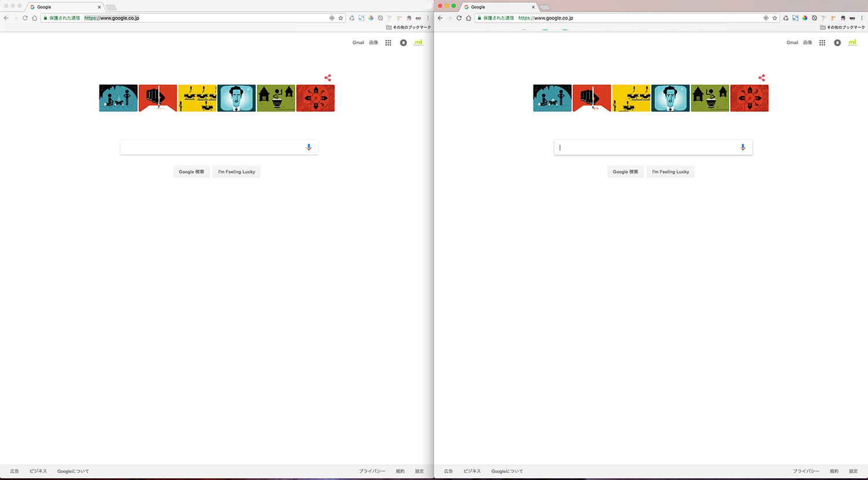Image resolution: width=868 pixels, height=480 pixels.
Task: Select the Google tab in right window
Action: [499, 7]
